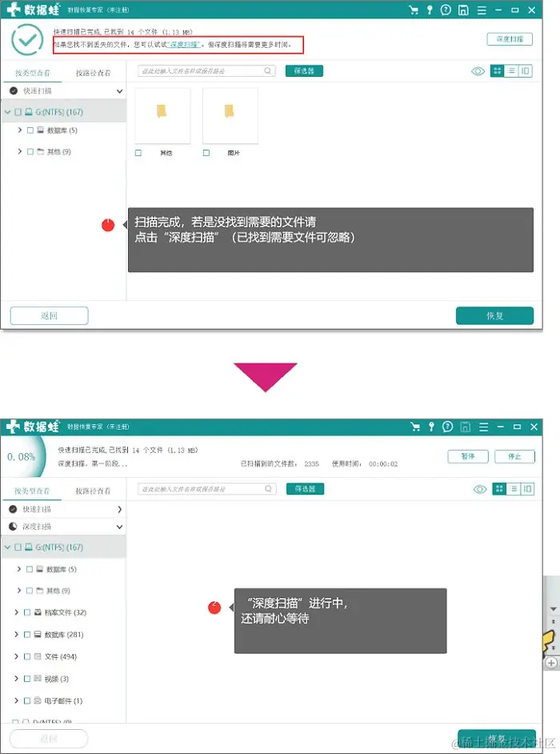Click the key registration icon in the deep-scan window

click(432, 427)
